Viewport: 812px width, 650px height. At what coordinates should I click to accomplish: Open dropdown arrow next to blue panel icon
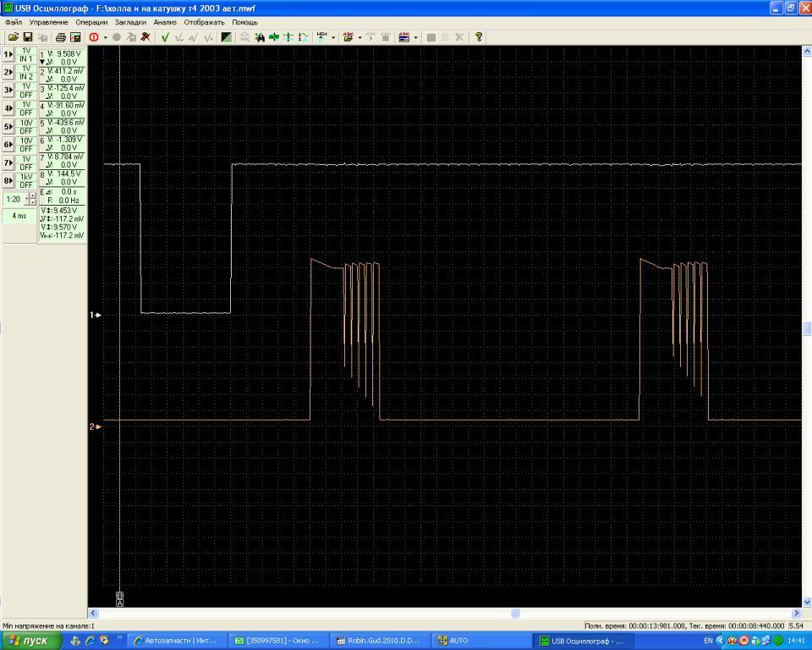(x=415, y=37)
